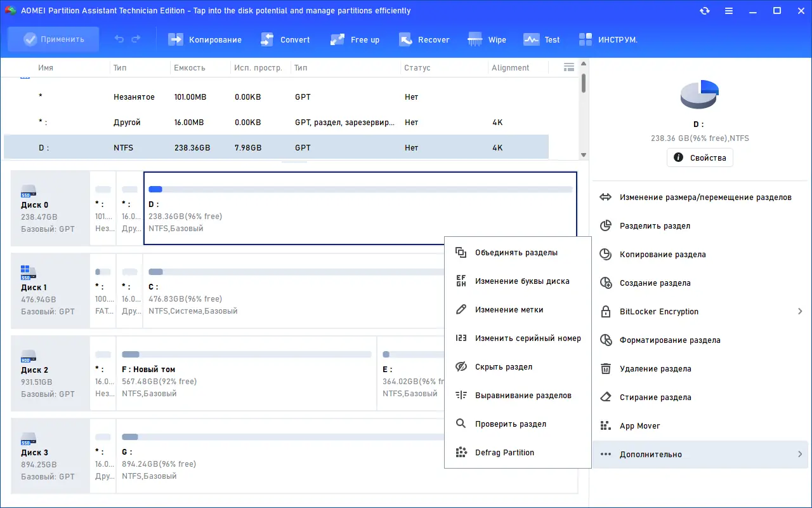
Task: Run the disk Test tool
Action: (x=541, y=39)
